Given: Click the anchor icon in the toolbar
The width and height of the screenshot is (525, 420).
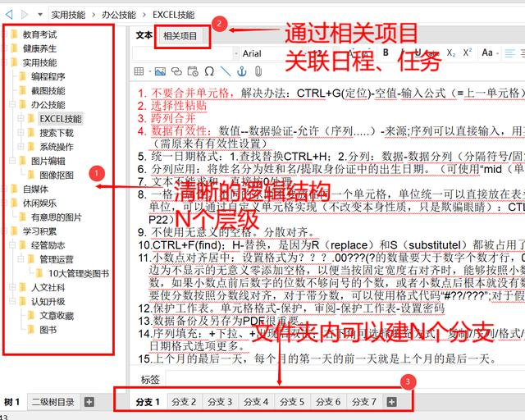Looking at the screenshot, I should click(x=240, y=72).
